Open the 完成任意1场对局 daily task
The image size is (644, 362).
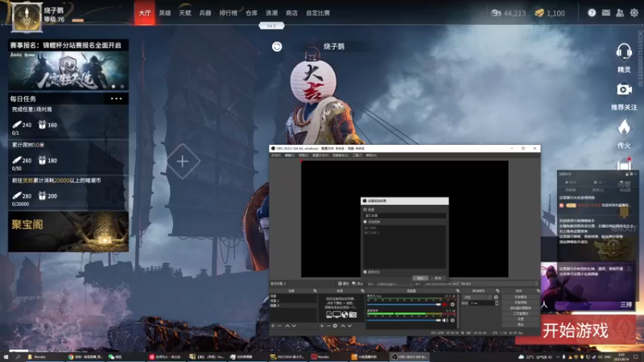point(68,121)
